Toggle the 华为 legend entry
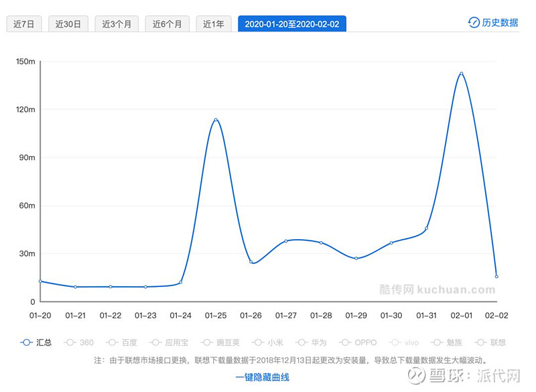536x392 pixels. click(x=311, y=342)
